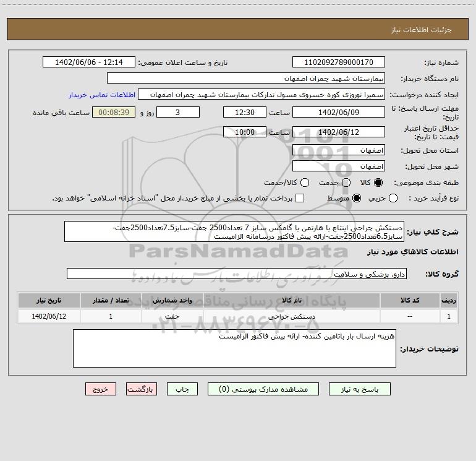The height and width of the screenshot is (461, 476).
Task: Click the deadline time field 12:30
Action: click(245, 113)
